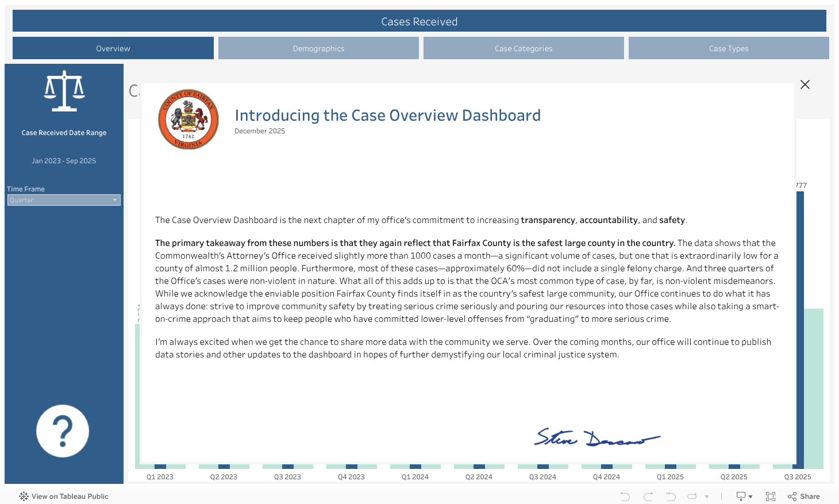839x504 pixels.
Task: Switch to the Case Categories tab
Action: tap(524, 48)
